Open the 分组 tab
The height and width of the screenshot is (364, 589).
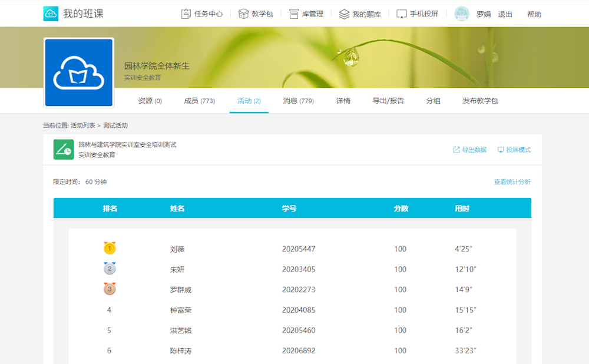433,101
